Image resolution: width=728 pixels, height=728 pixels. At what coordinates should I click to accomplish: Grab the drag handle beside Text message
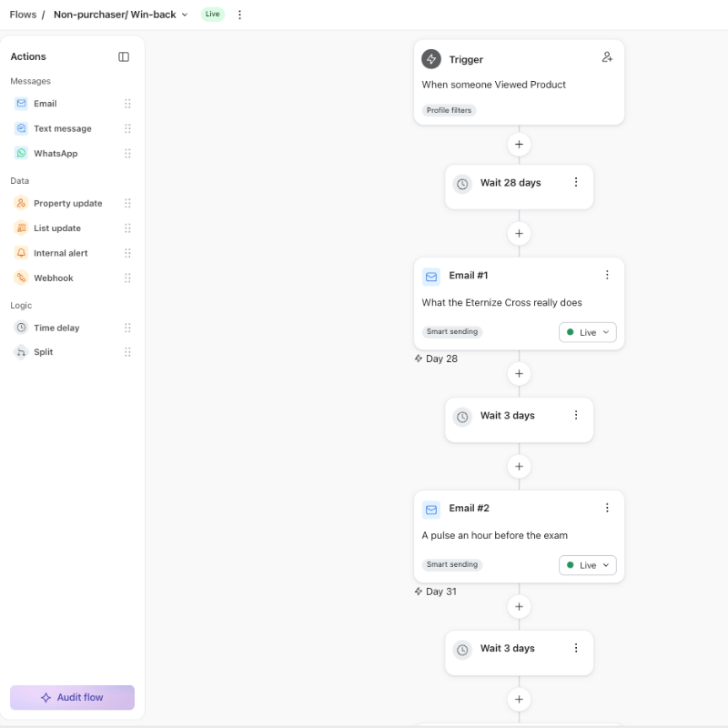(127, 128)
